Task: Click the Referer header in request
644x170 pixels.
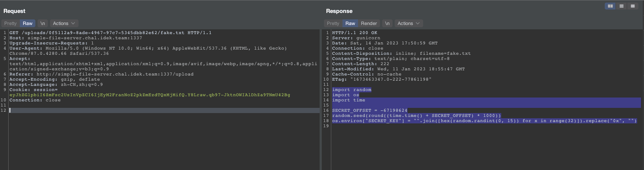Action: 101,74
